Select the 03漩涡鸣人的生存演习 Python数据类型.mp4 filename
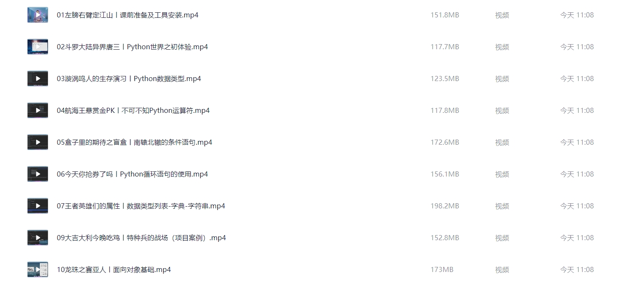This screenshot has width=644, height=286. 129,79
